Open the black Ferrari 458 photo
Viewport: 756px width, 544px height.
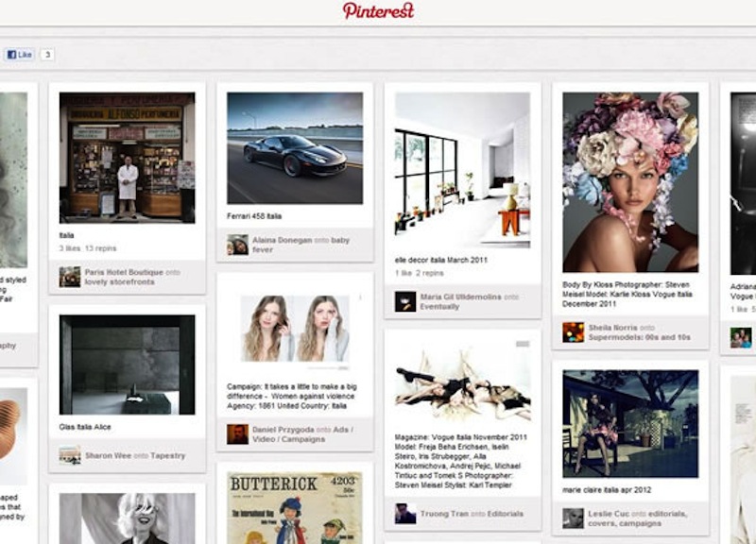click(295, 148)
